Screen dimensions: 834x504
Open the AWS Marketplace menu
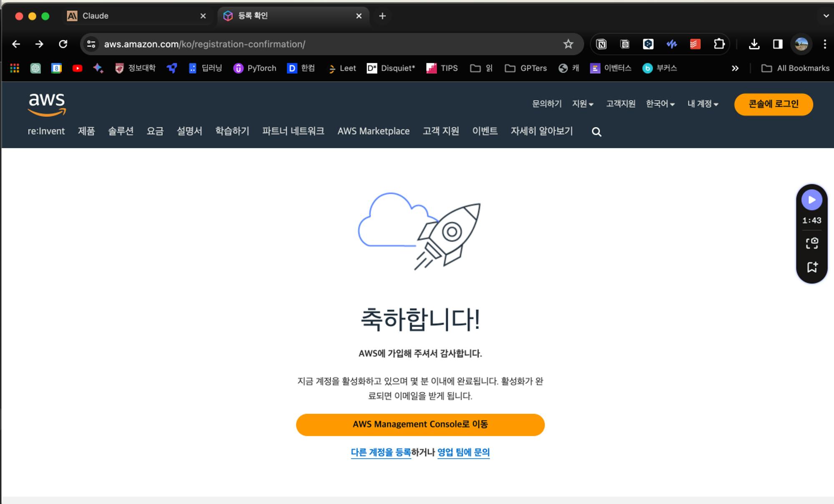pyautogui.click(x=373, y=131)
